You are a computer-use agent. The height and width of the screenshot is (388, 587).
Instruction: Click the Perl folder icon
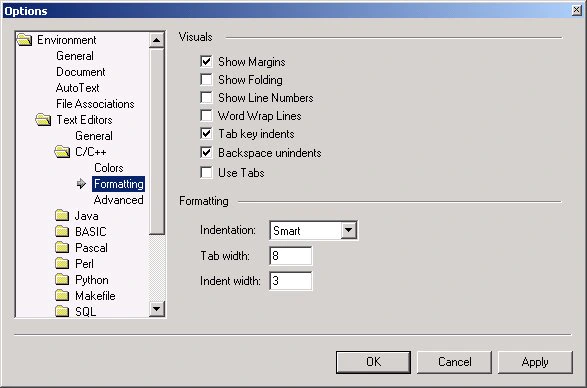point(62,264)
